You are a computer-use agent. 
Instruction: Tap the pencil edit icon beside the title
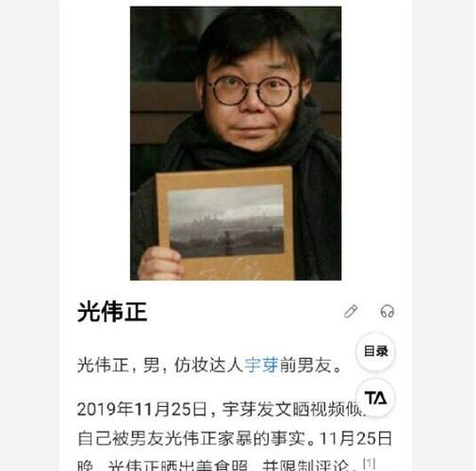(x=351, y=311)
